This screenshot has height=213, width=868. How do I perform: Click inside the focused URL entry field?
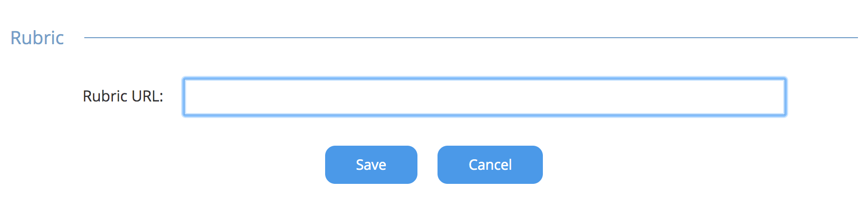(x=484, y=97)
